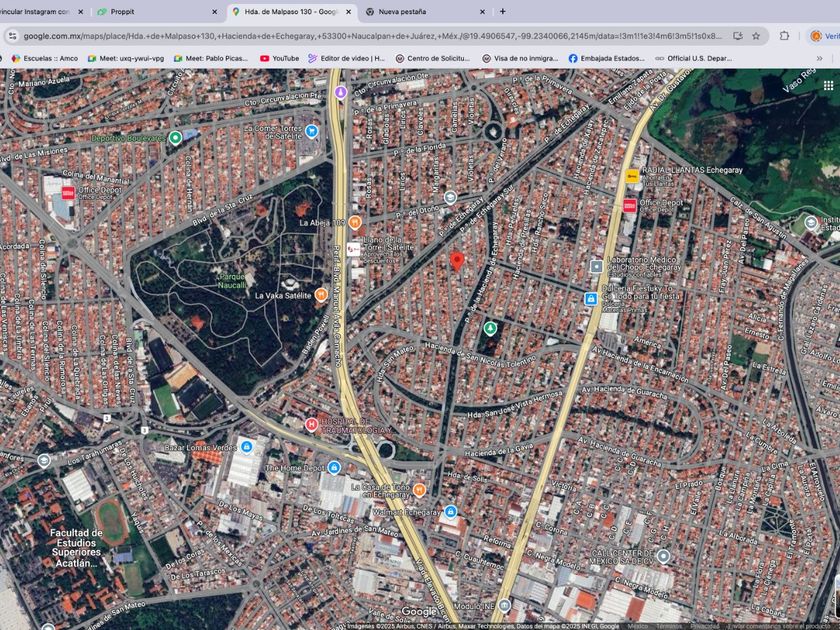Expand the hidden bookmarks overflow chevron
Viewport: 840px width, 630px height.
point(820,58)
